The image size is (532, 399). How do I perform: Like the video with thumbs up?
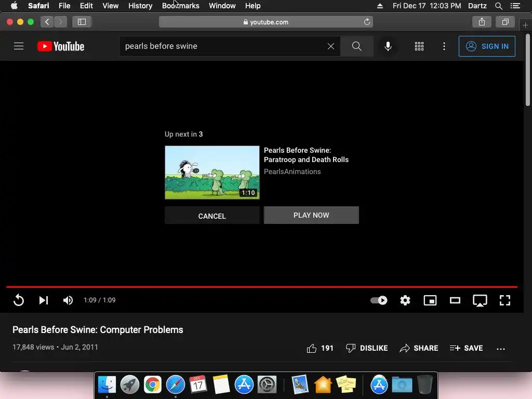coord(320,348)
